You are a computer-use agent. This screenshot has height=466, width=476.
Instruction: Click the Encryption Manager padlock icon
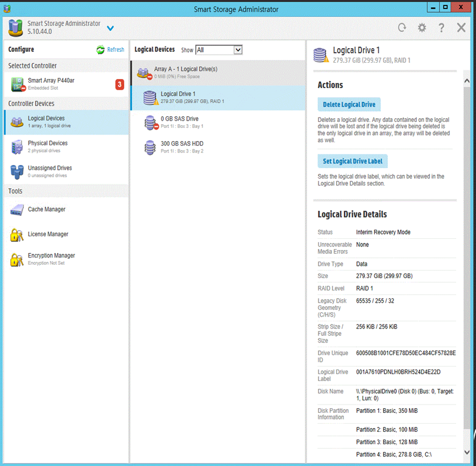pos(17,259)
